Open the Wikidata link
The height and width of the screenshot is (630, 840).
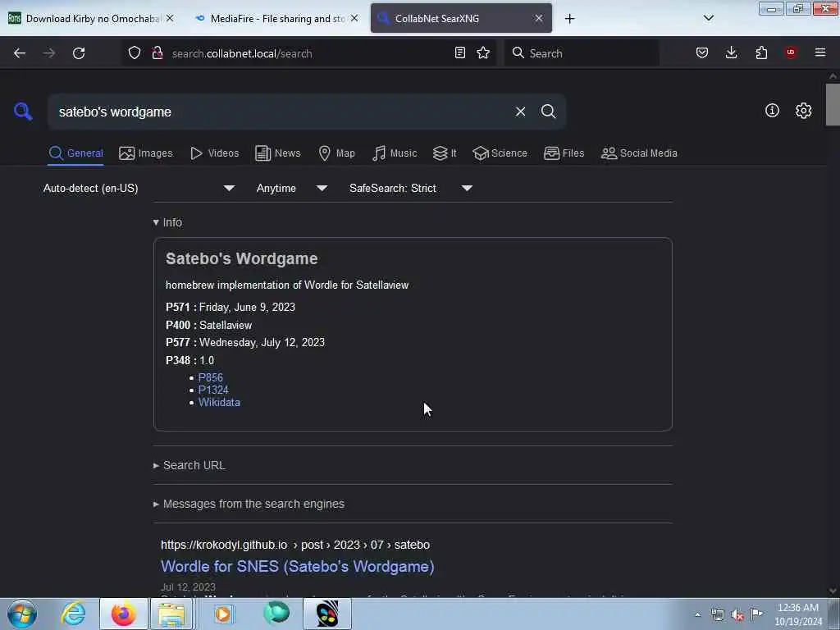tap(219, 402)
